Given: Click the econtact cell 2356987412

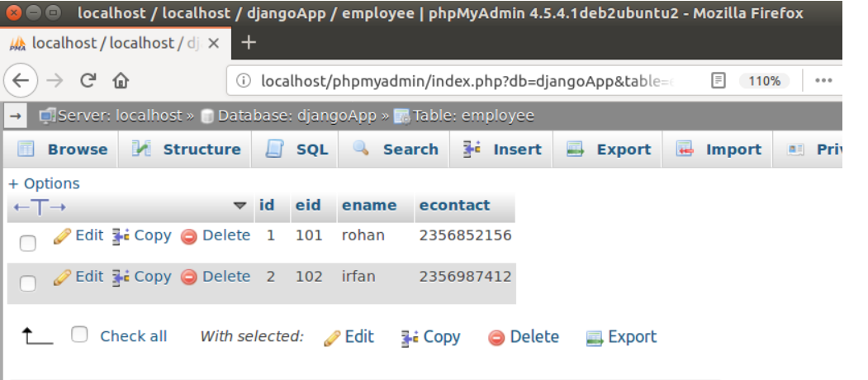Looking at the screenshot, I should (465, 277).
